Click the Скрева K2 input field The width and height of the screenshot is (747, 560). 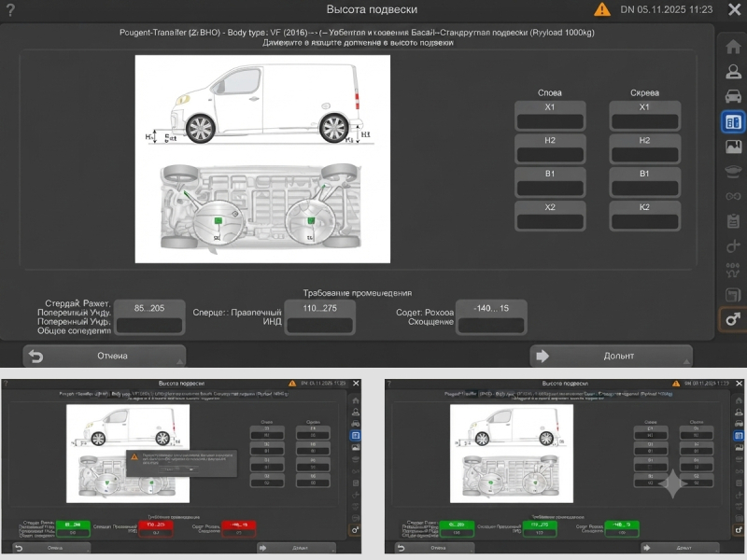[x=644, y=221]
